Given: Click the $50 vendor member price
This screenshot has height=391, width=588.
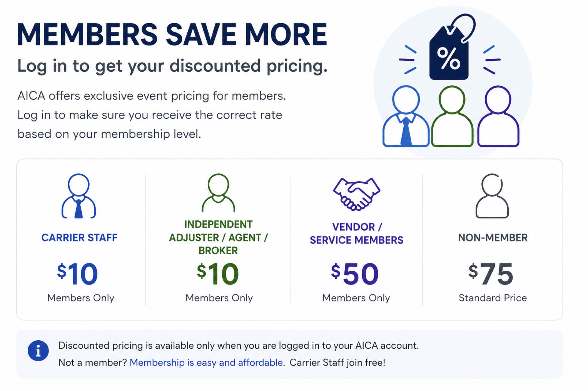Looking at the screenshot, I should [355, 274].
